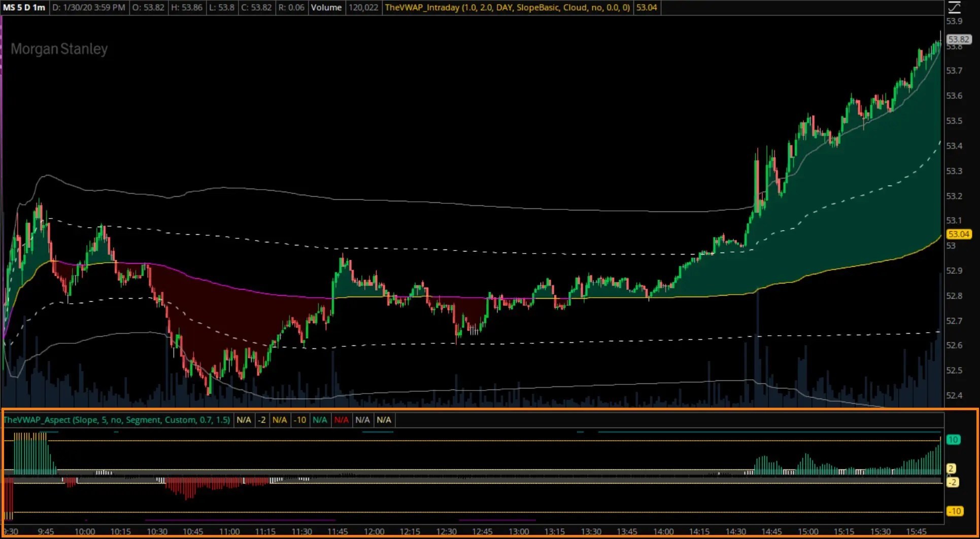The height and width of the screenshot is (539, 980).
Task: Select the Volume study label
Action: [x=326, y=8]
